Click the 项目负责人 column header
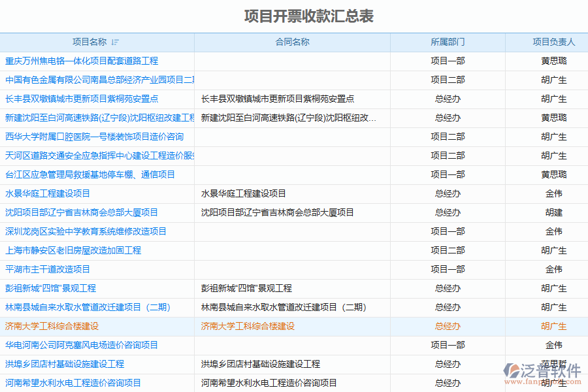 (x=553, y=42)
